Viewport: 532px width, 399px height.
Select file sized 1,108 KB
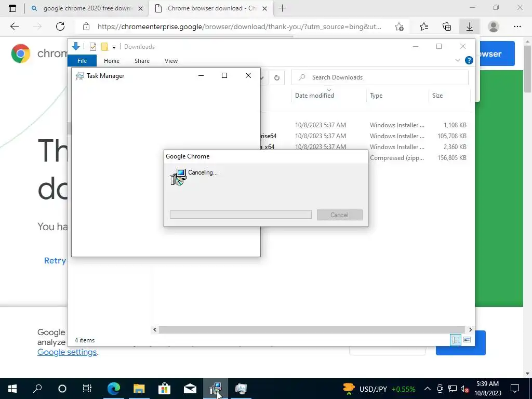point(366,125)
